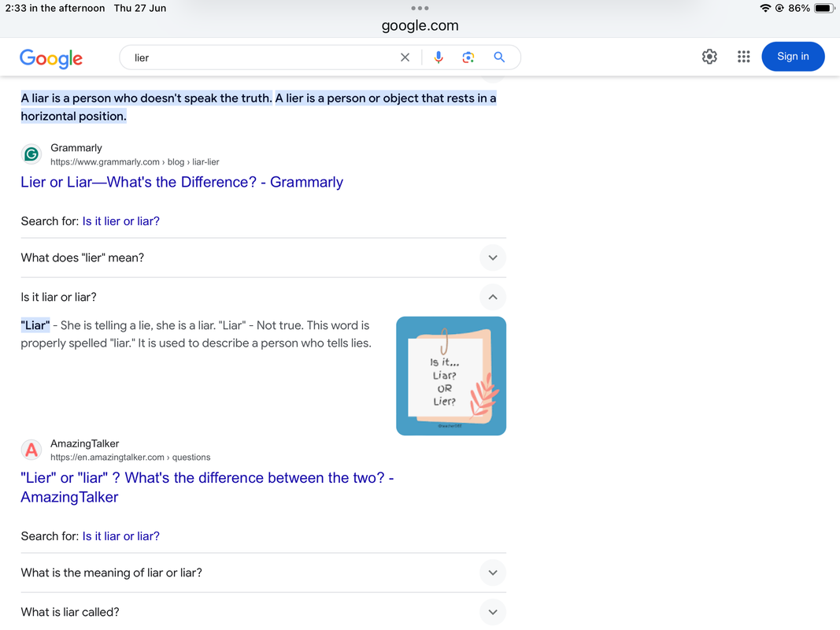Click the highlighted "Liar" answer word
The image size is (840, 630).
(35, 325)
